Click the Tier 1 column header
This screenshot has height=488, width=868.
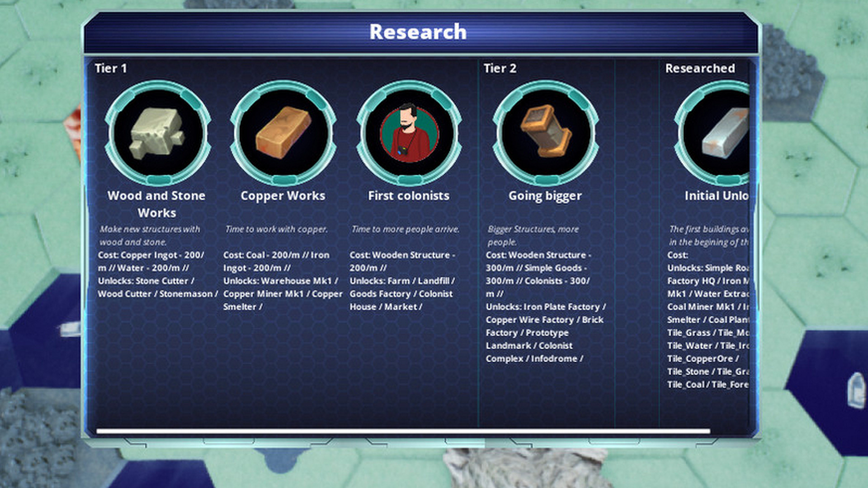pyautogui.click(x=110, y=69)
